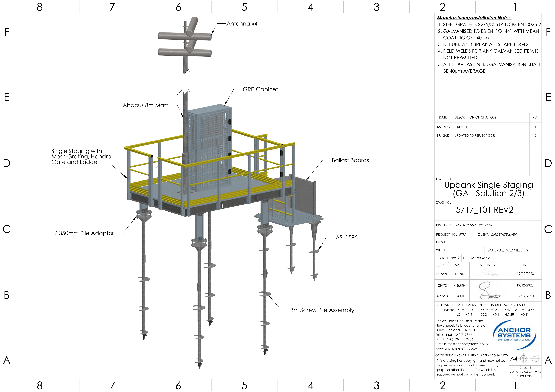
Task: Click the drawing title 'Upbank Single Staging'
Action: click(489, 185)
